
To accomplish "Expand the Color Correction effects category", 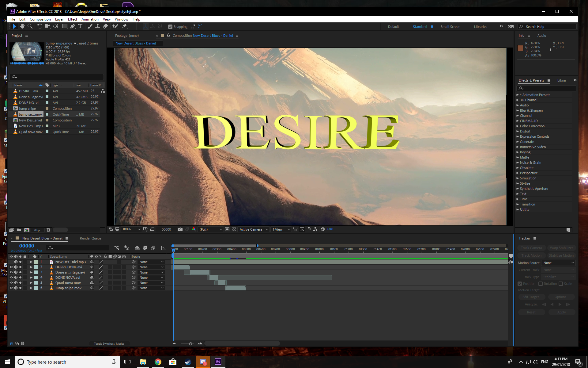I will pos(518,126).
